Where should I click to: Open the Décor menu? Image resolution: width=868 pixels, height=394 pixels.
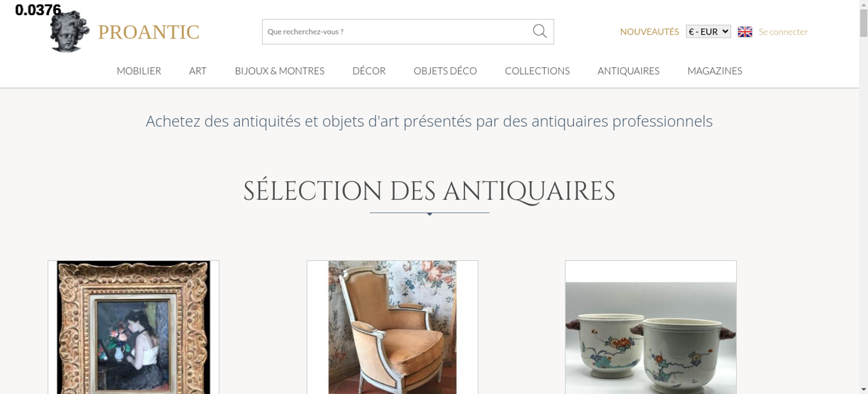(369, 71)
